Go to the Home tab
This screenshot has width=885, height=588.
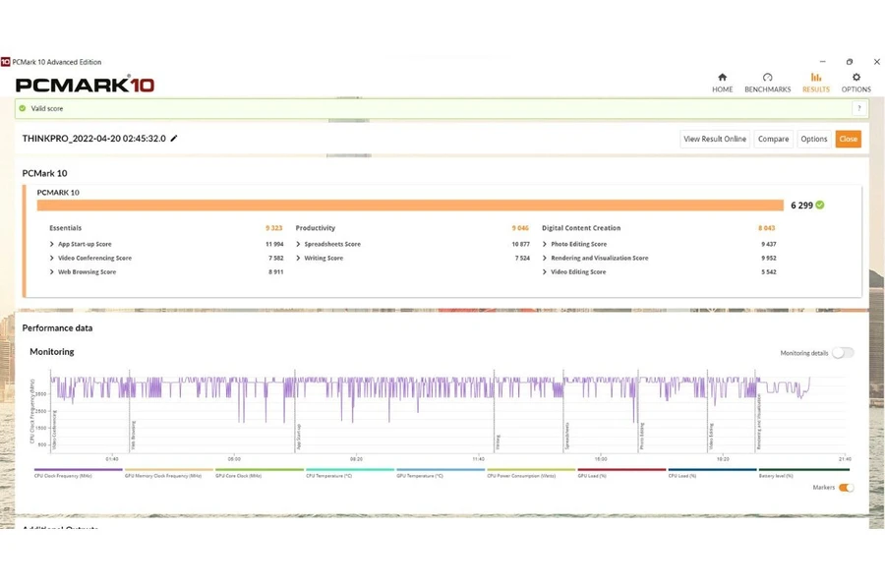click(722, 83)
